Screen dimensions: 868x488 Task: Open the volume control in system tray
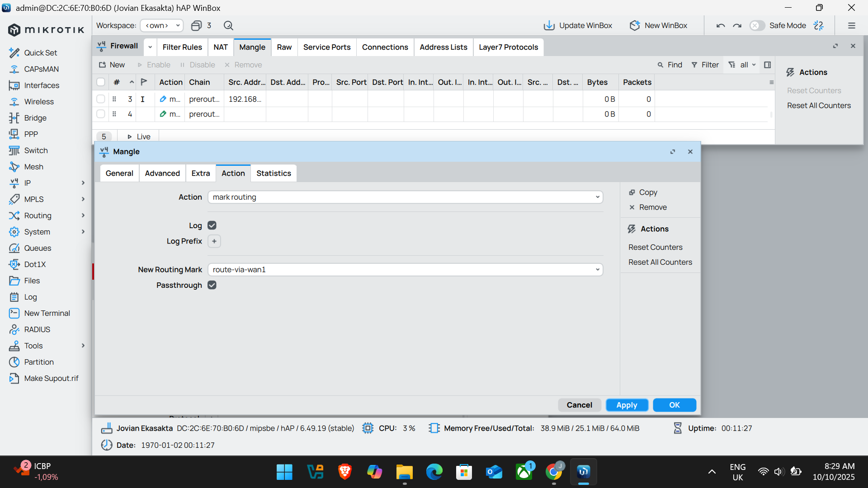[x=778, y=472]
